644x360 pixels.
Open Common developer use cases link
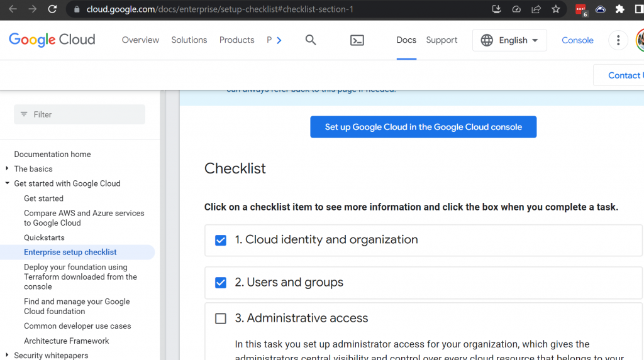click(x=77, y=326)
